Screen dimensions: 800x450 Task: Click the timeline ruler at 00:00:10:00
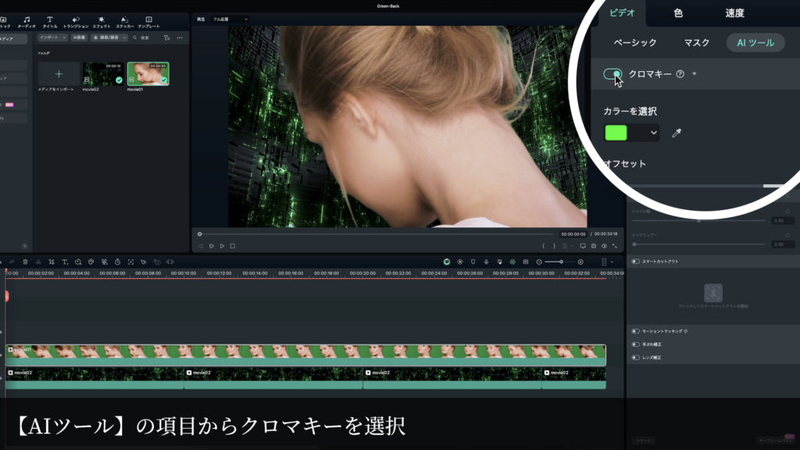pyautogui.click(x=184, y=273)
